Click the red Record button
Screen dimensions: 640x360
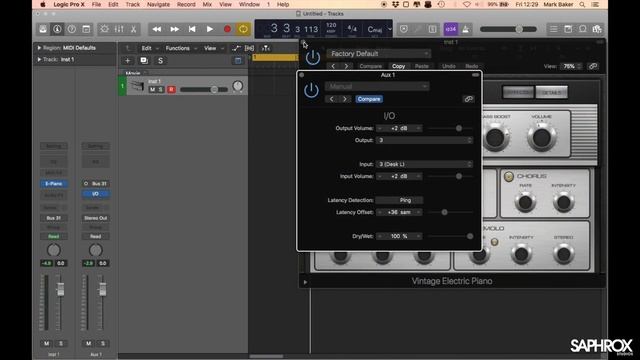227,29
